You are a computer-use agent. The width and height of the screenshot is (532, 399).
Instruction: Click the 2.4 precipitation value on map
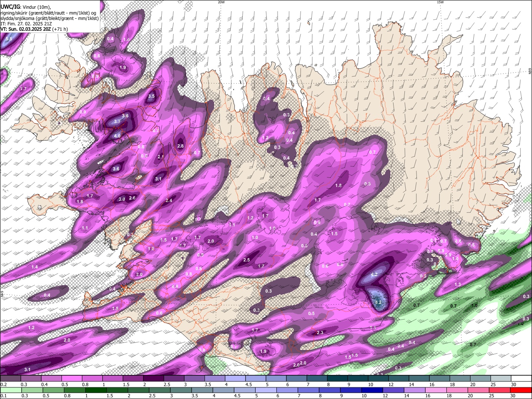point(169,201)
